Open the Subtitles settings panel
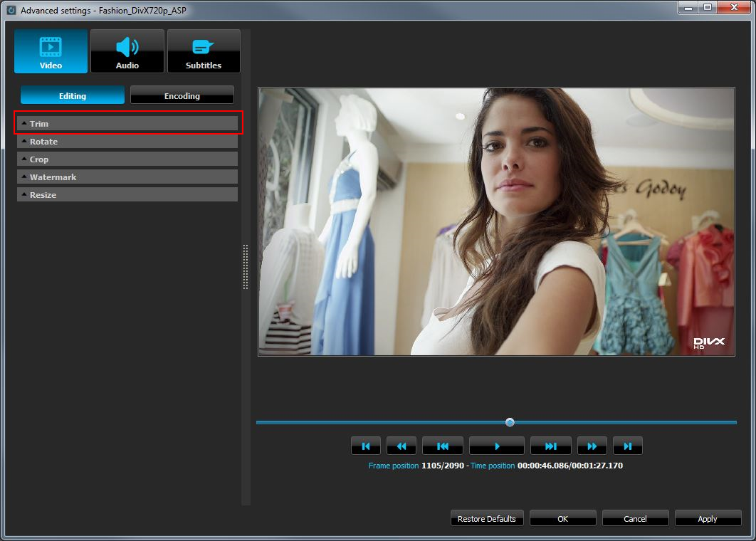 pyautogui.click(x=204, y=51)
